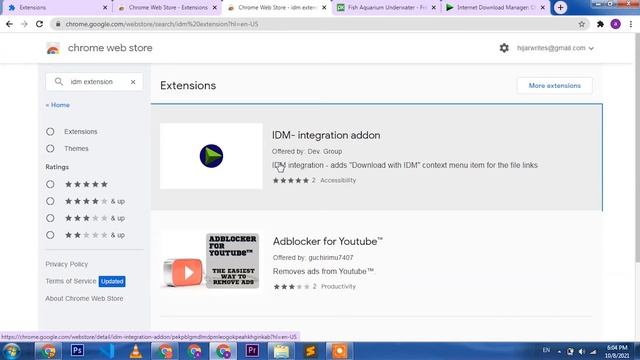Go back to the previous page
This screenshot has height=360, width=640.
(x=9, y=24)
